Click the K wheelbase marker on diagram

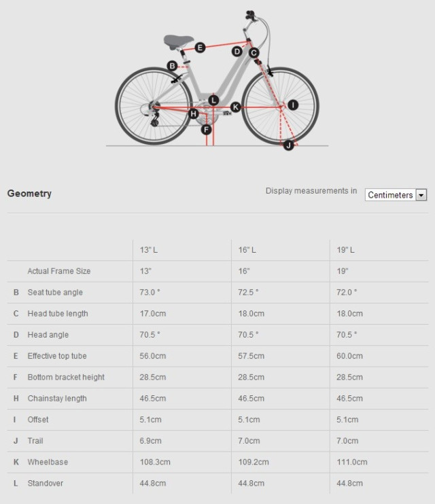(235, 107)
